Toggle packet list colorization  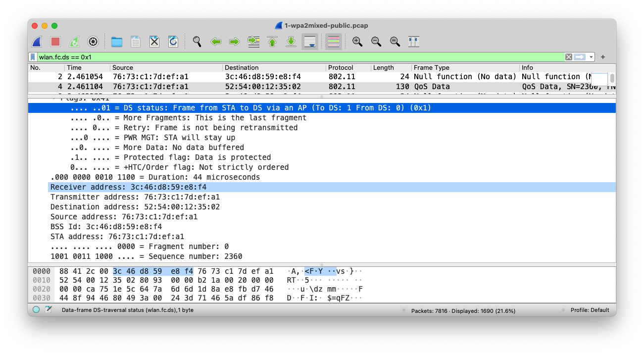(x=334, y=42)
